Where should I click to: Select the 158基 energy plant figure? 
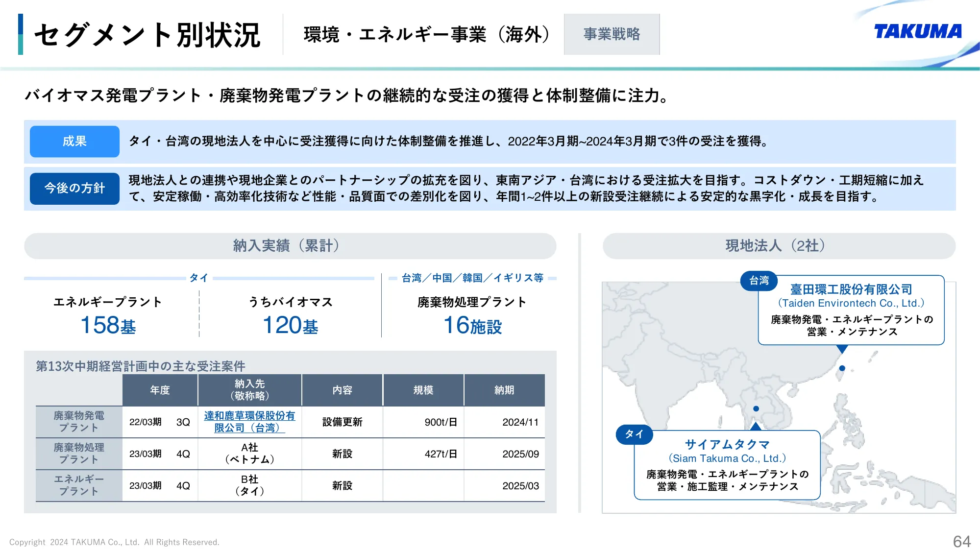[108, 325]
